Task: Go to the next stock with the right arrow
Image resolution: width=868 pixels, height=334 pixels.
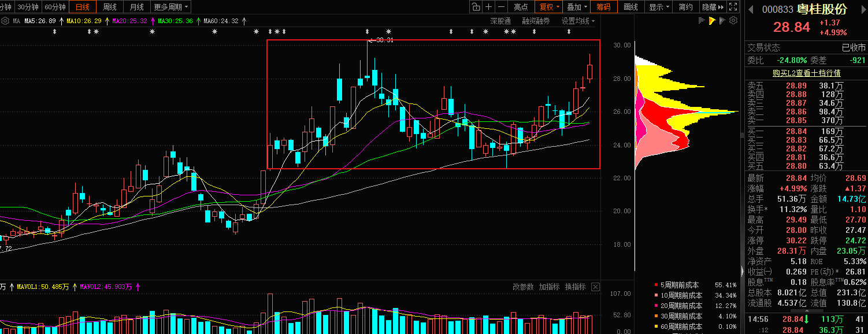Action: (863, 10)
